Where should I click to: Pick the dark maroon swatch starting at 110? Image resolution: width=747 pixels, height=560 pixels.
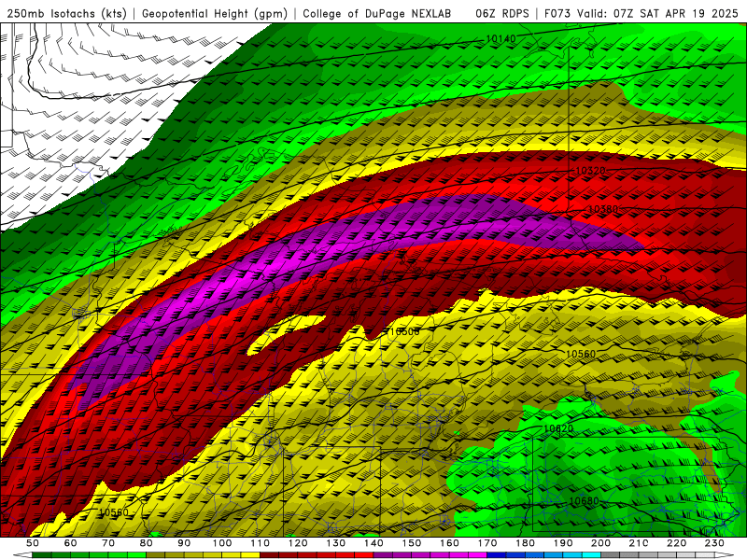coord(269,555)
